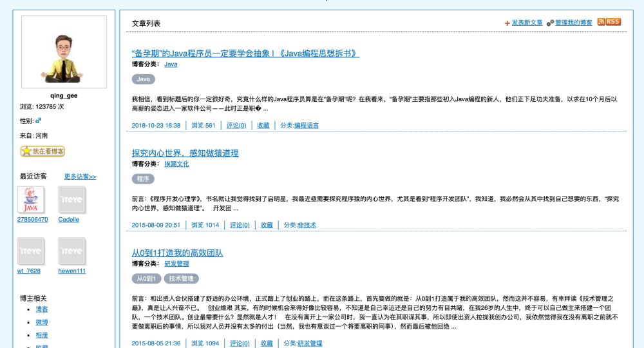Open the '相册' sidebar menu item
This screenshot has width=644, height=348.
[x=41, y=335]
